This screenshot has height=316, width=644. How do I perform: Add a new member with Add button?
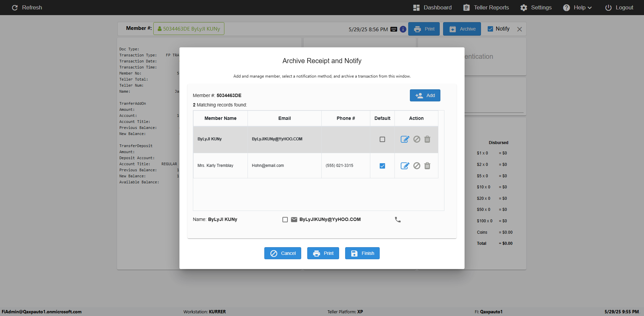tap(425, 95)
